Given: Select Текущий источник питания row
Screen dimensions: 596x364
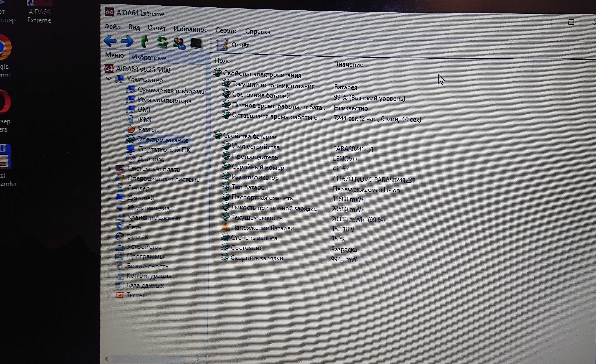Looking at the screenshot, I should point(290,86).
